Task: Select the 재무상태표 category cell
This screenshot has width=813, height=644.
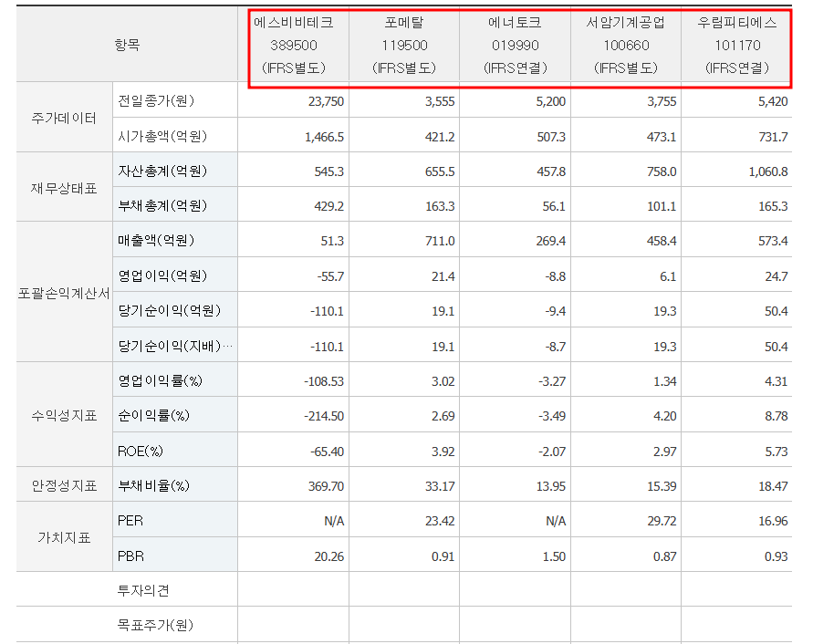Action: click(x=64, y=188)
